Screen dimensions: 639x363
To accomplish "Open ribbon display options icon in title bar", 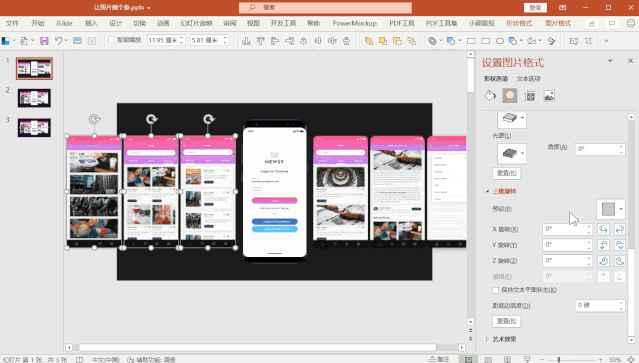I will pyautogui.click(x=562, y=7).
